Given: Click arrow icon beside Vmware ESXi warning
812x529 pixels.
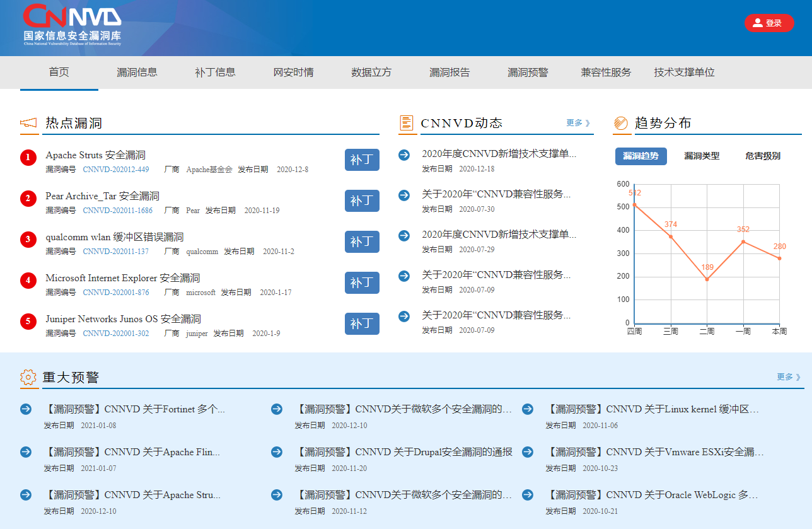Looking at the screenshot, I should 528,452.
